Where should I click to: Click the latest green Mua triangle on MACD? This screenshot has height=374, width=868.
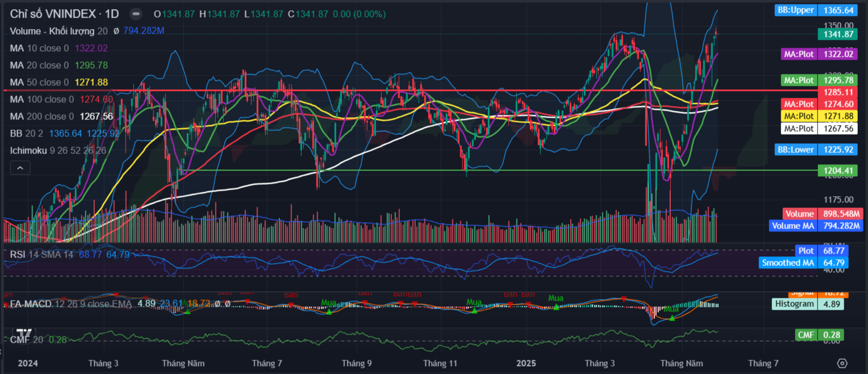(672, 318)
